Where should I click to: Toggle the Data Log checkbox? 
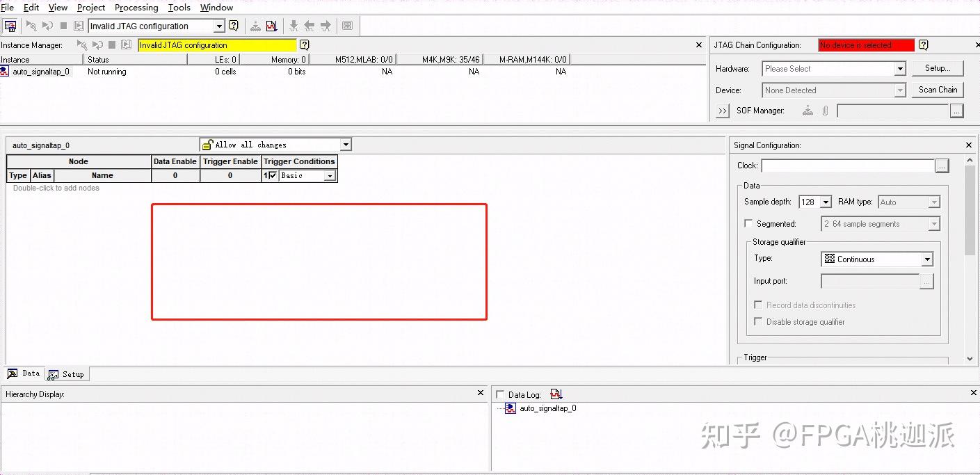pos(500,395)
